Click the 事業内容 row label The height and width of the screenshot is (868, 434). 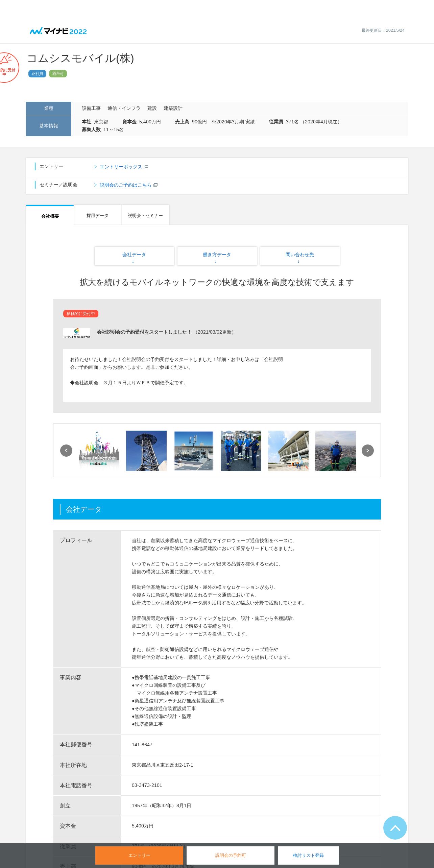click(x=71, y=678)
